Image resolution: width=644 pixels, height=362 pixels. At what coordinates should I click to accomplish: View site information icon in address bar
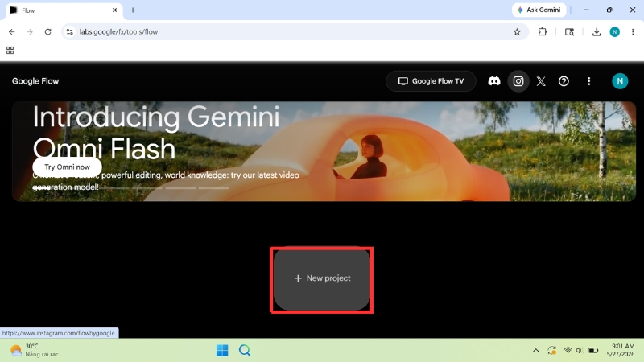pyautogui.click(x=70, y=31)
